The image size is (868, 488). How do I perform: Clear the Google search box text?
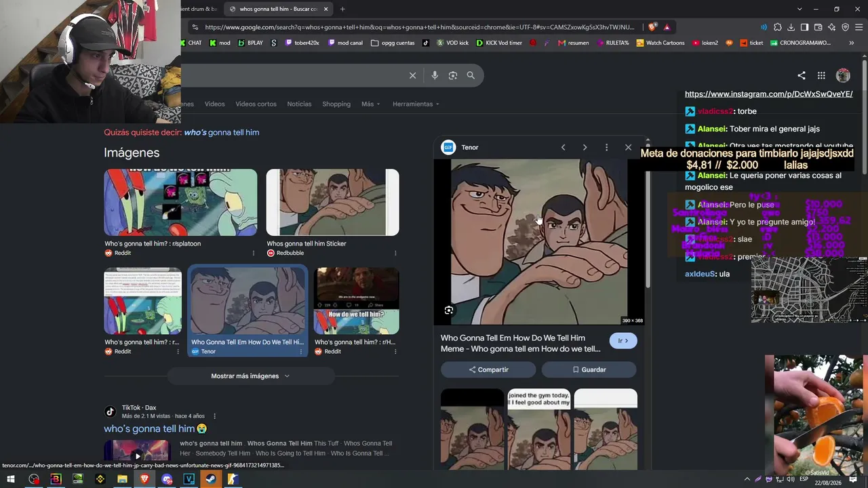(412, 75)
